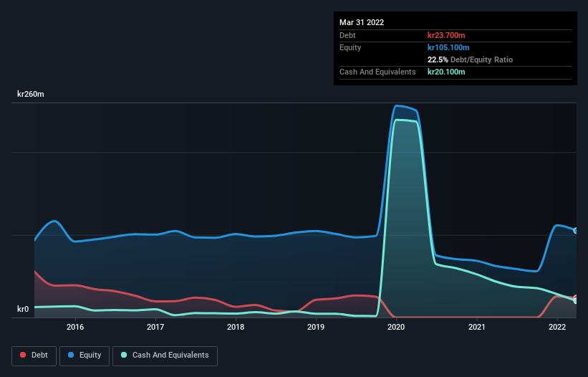
Task: Click the kr105.100m equity value
Action: [448, 47]
